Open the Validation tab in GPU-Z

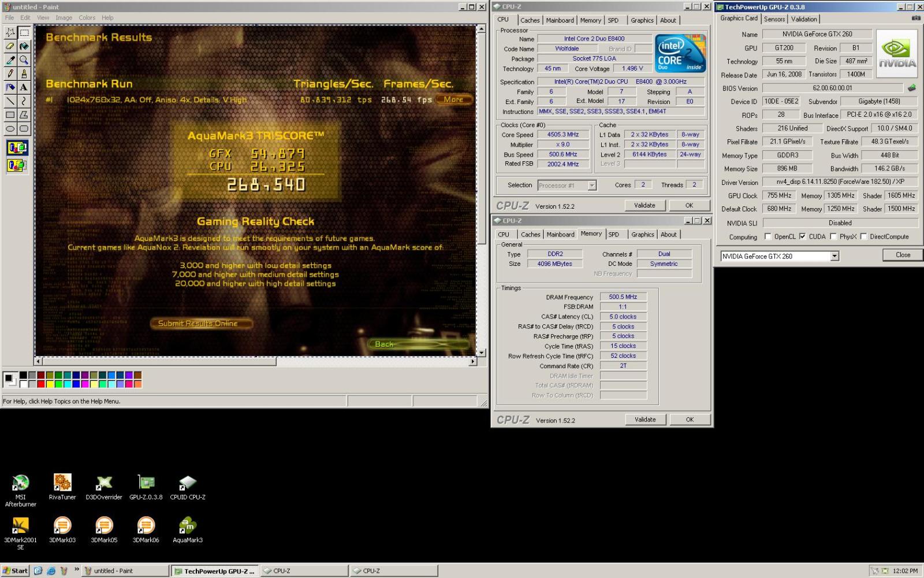click(804, 19)
